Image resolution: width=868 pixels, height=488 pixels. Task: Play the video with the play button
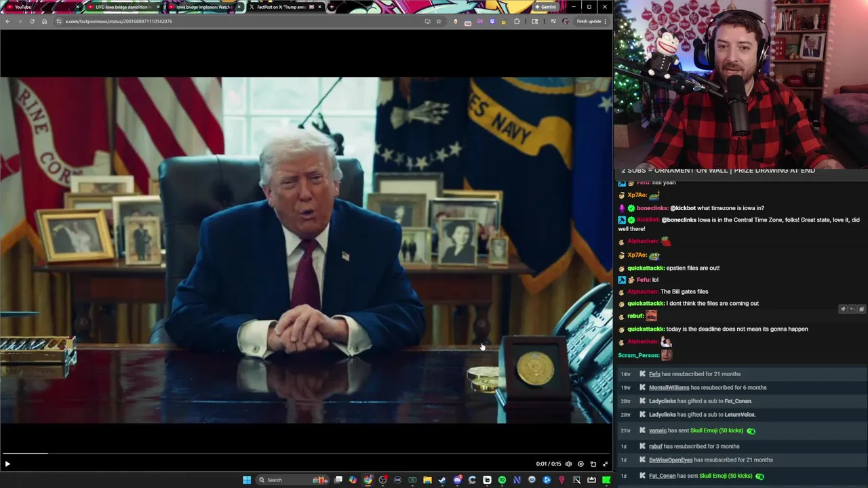pyautogui.click(x=7, y=464)
